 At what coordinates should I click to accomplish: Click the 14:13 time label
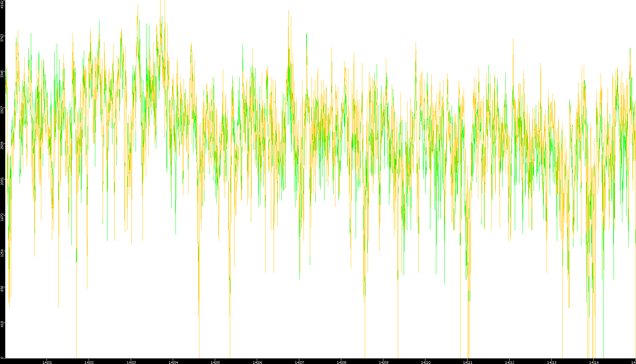tap(552, 362)
